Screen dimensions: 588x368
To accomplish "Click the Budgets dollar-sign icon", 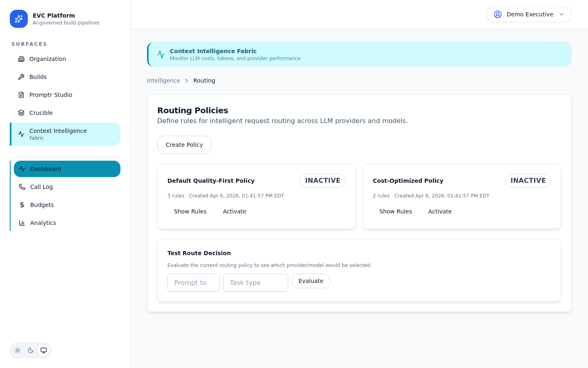I will tap(22, 205).
